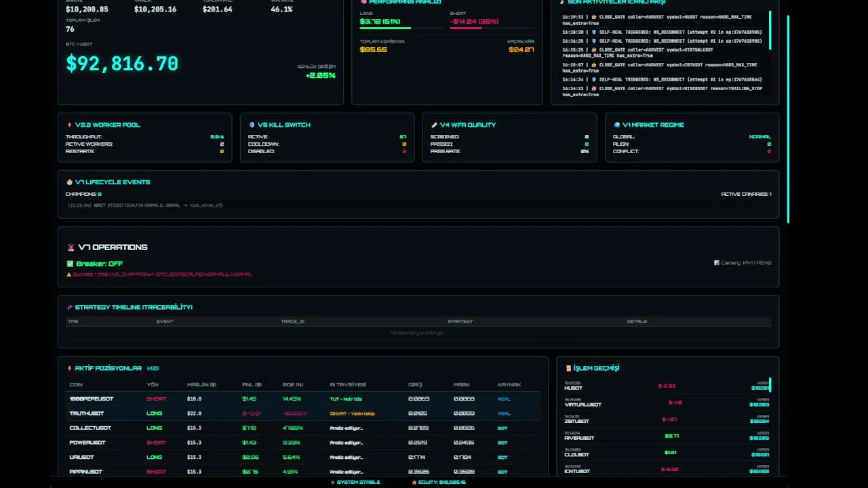Select the TRUTHUSDT position row
The image size is (868, 488).
point(303,413)
